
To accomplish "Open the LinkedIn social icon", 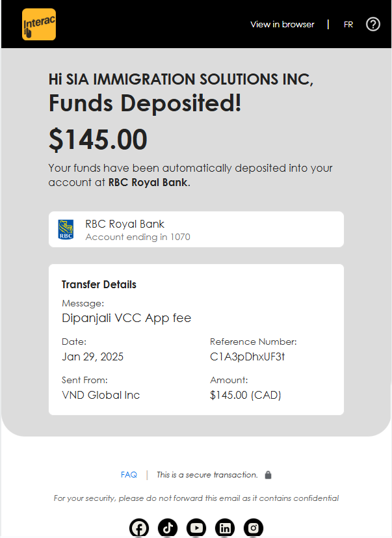I will 225,528.
